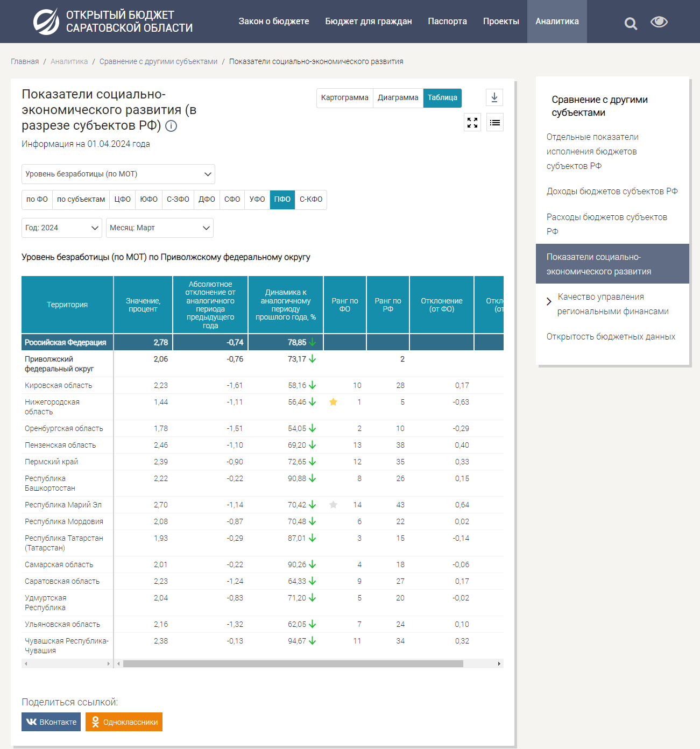Open Бюджет для граждан menu item
Image resolution: width=700 pixels, height=749 pixels.
tap(368, 22)
